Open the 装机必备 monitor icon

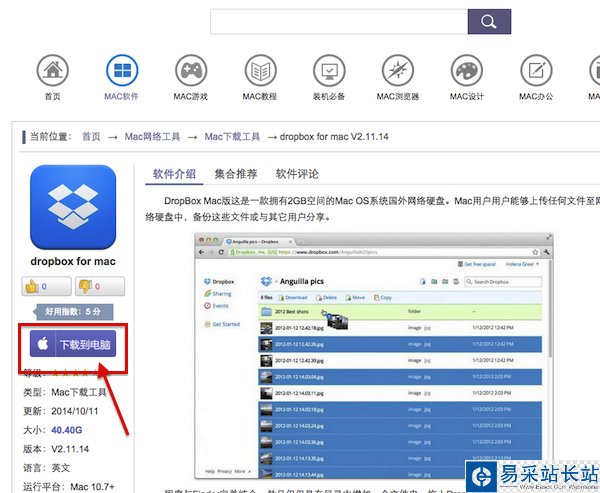point(329,71)
